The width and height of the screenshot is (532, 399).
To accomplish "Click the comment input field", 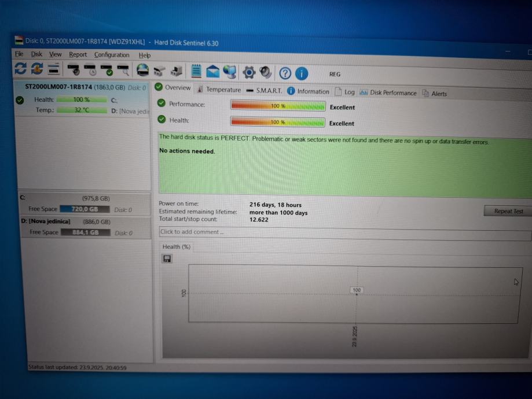I will pos(344,232).
